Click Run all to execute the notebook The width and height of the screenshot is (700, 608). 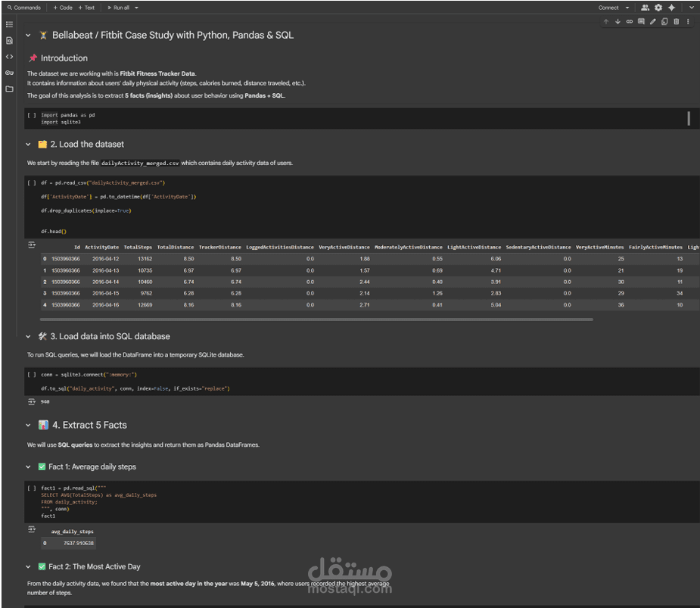click(x=118, y=8)
